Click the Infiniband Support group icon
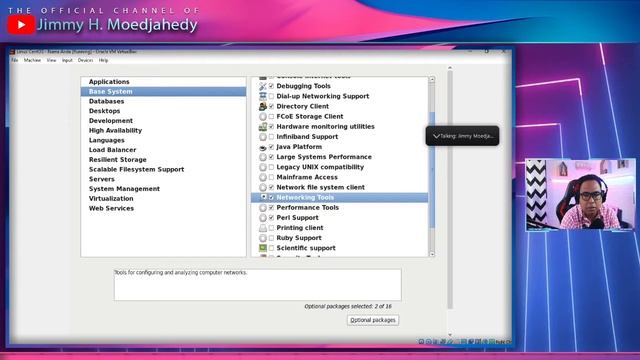The height and width of the screenshot is (360, 640). click(263, 137)
